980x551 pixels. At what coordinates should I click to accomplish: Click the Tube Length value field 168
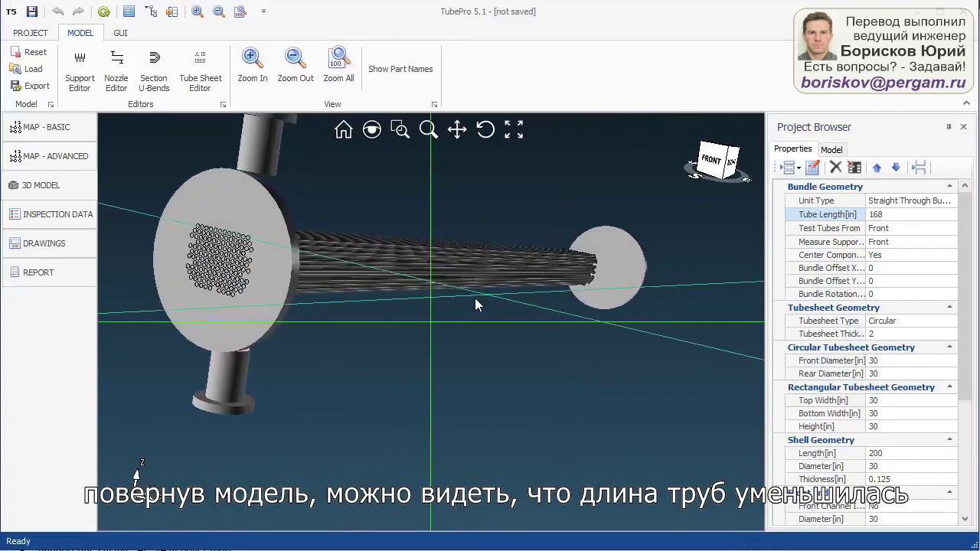point(911,215)
